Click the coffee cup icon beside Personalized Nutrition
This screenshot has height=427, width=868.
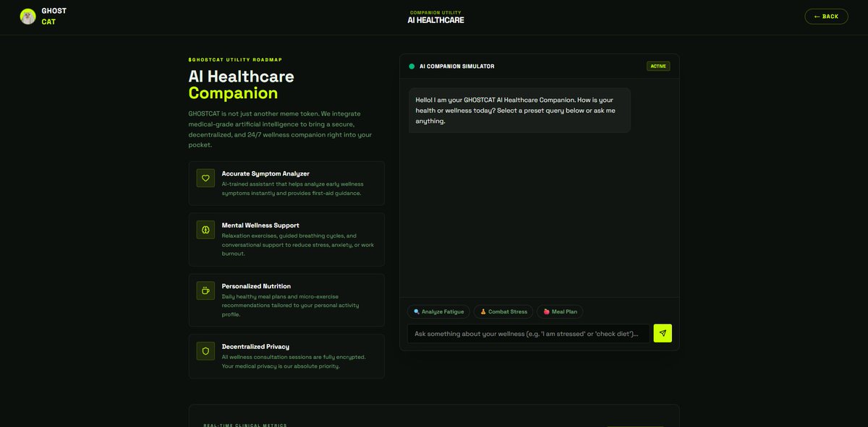point(205,290)
